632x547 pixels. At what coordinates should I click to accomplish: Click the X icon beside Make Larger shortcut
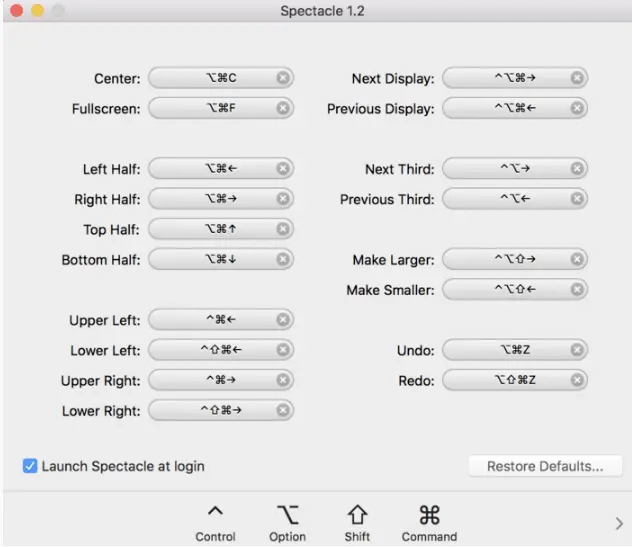[577, 259]
